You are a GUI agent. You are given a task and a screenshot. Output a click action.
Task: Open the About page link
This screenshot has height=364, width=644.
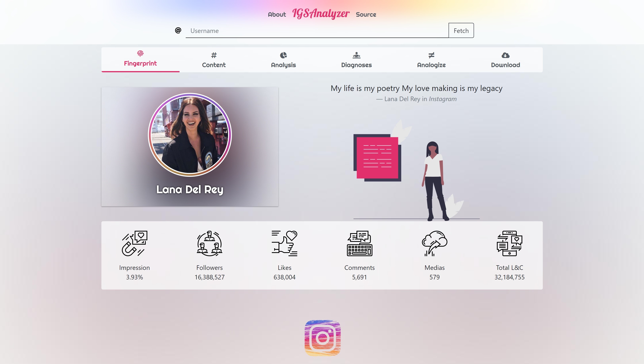277,14
